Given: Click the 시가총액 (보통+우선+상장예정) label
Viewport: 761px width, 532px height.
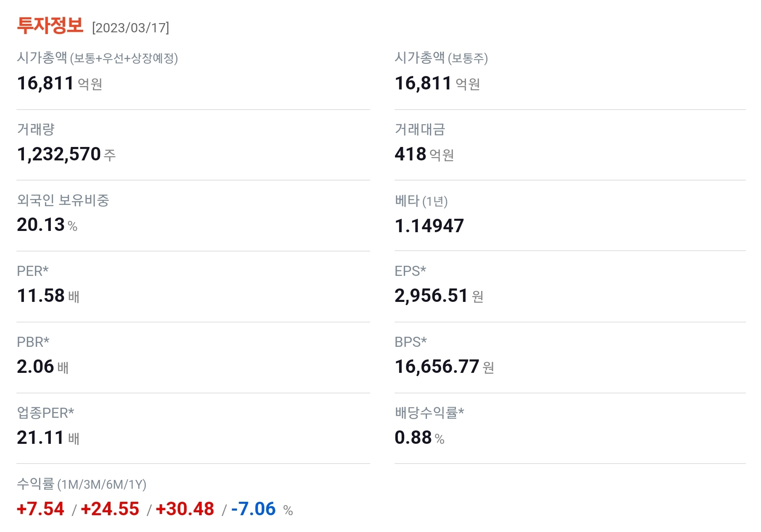Looking at the screenshot, I should pos(98,60).
